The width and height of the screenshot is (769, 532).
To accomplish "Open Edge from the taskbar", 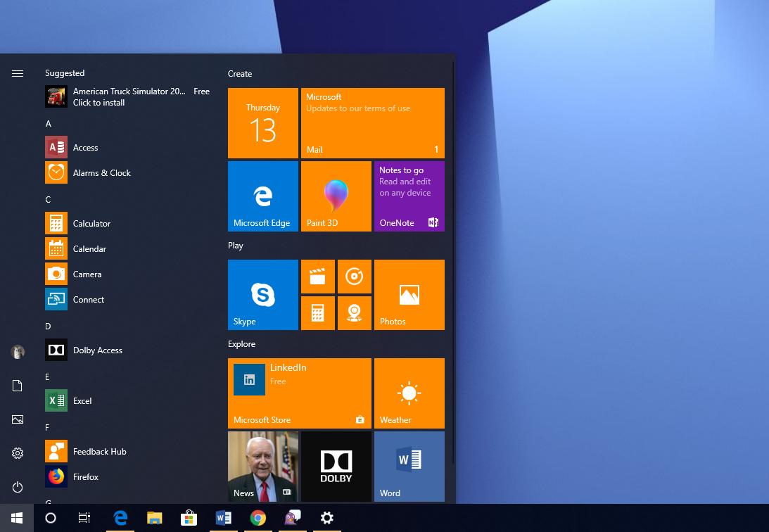I will [120, 518].
